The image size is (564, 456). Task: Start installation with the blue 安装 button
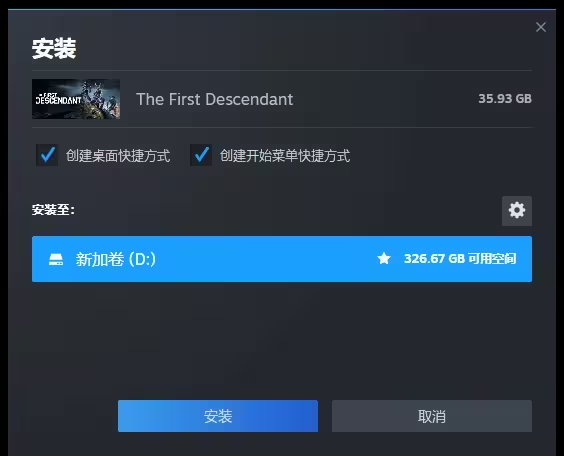[218, 416]
